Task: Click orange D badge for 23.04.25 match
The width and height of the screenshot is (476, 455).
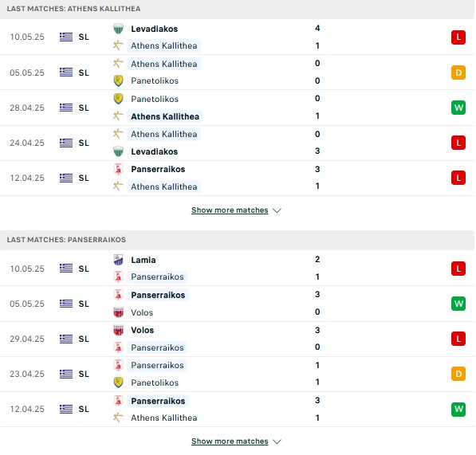Action: [x=458, y=374]
